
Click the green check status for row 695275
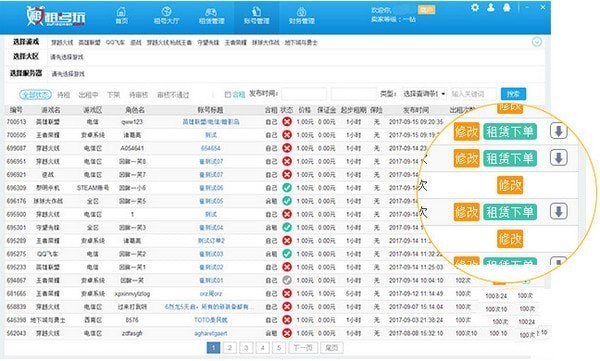[287, 254]
